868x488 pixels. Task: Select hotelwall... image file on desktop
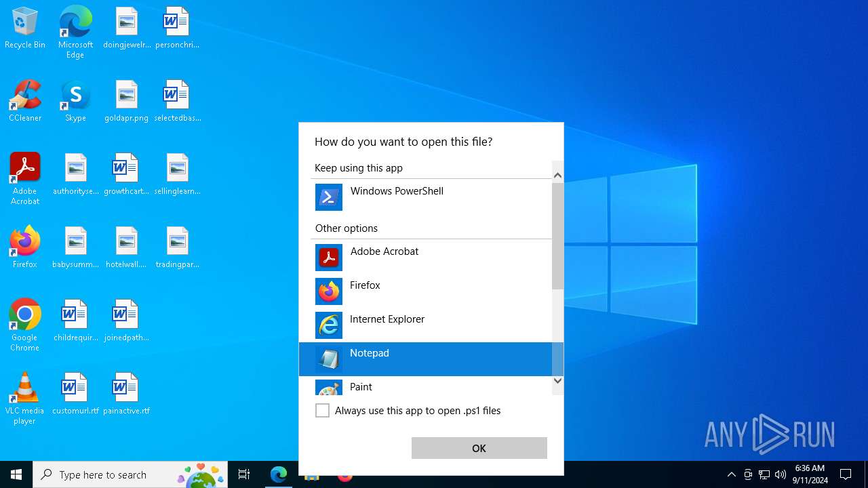(126, 247)
